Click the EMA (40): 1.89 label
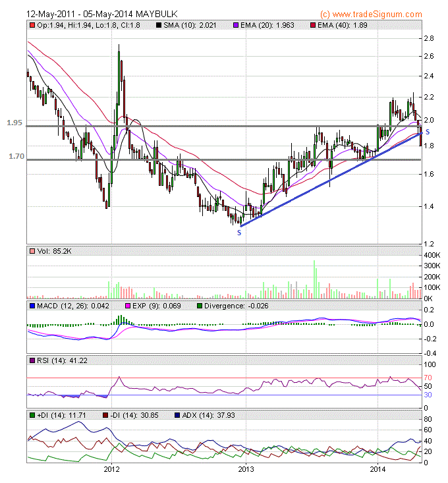Screen dimensions: 448x483 pos(343,25)
